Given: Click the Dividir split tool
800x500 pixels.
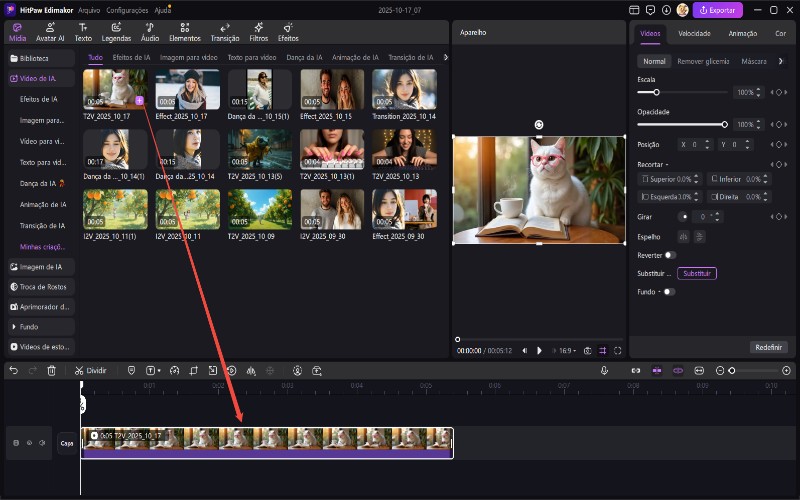Looking at the screenshot, I should pyautogui.click(x=90, y=370).
